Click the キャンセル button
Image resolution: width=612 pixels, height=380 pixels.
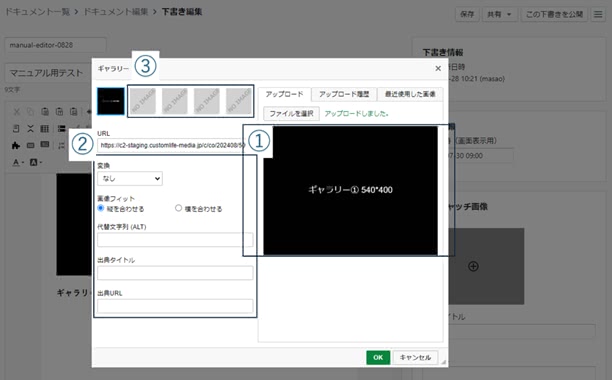[x=415, y=357]
